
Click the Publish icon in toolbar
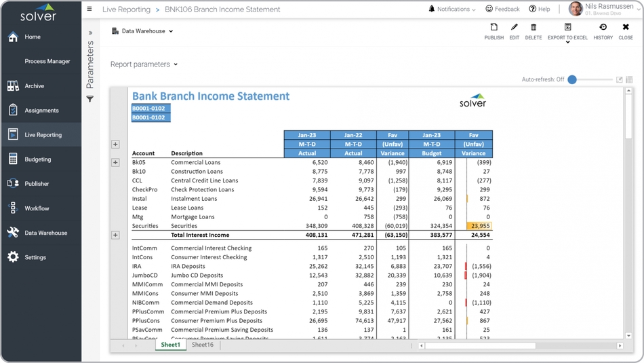(494, 28)
